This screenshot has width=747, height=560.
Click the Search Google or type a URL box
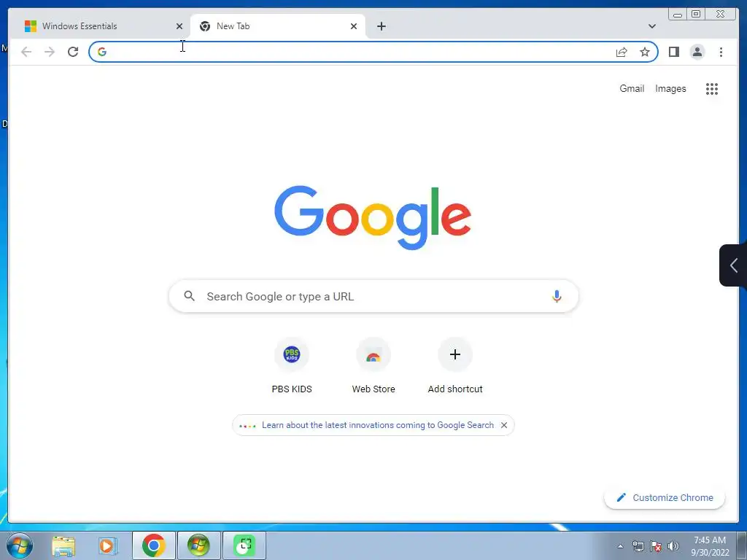pyautogui.click(x=373, y=296)
